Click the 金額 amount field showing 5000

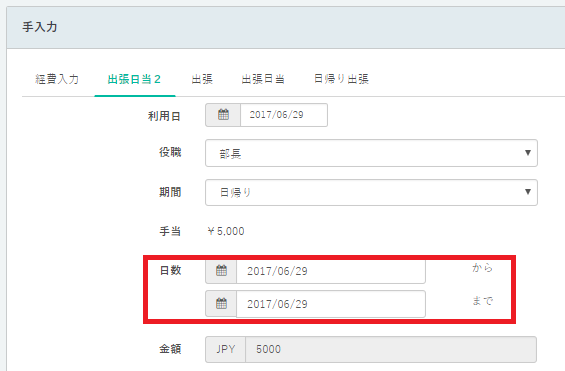(391, 349)
